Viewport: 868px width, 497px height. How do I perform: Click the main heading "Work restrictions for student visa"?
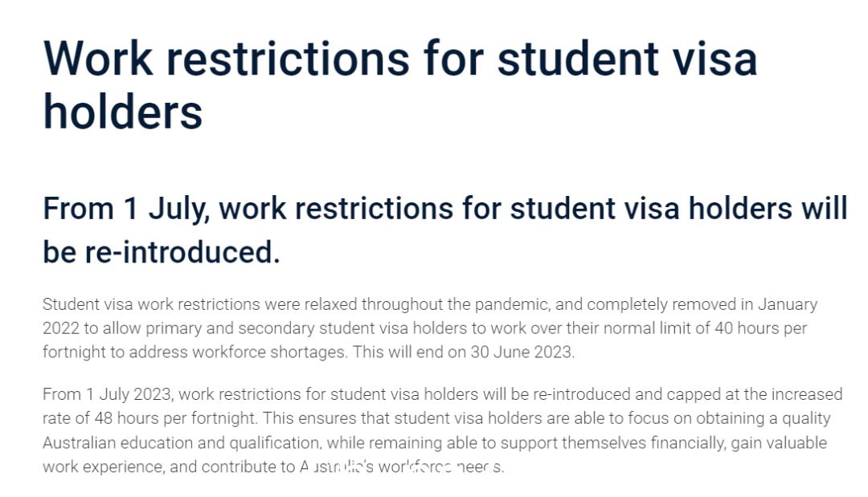tap(400, 58)
